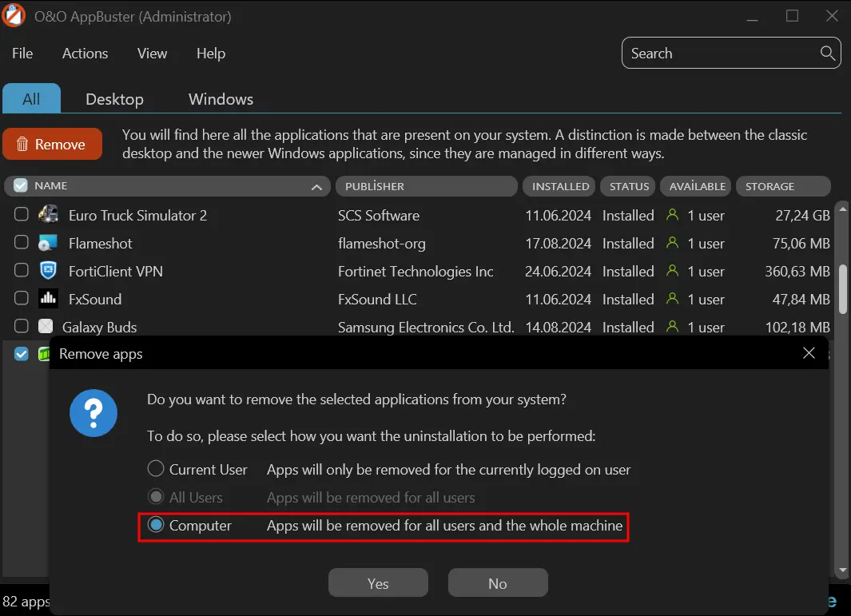Image resolution: width=851 pixels, height=616 pixels.
Task: Click the Euro Truck Simulator 2 app icon
Action: (48, 214)
